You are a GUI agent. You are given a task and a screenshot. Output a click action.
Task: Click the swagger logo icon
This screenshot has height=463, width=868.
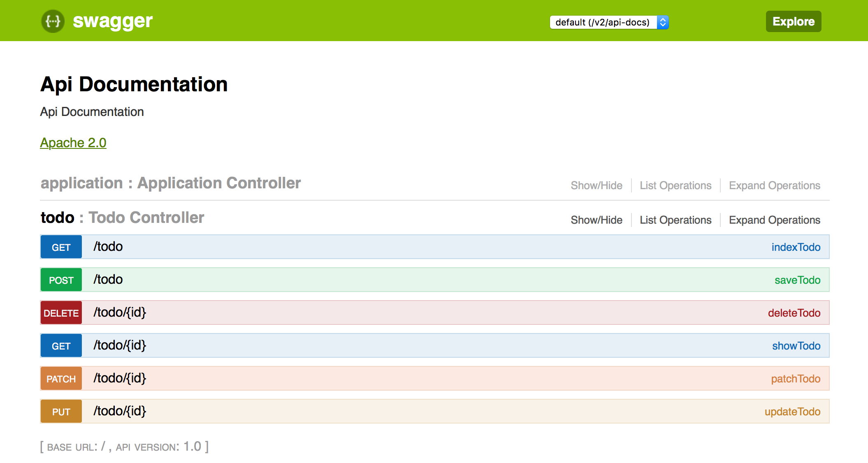(53, 21)
